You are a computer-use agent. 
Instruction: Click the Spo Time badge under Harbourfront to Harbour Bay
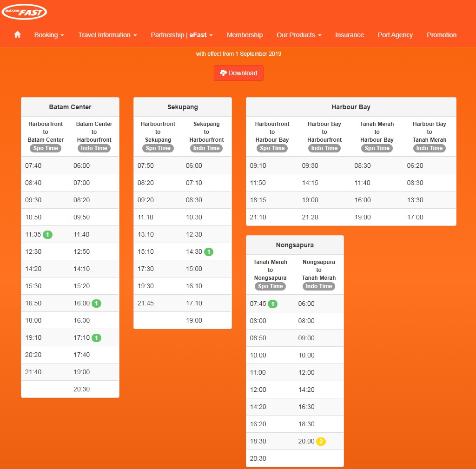[x=272, y=148]
